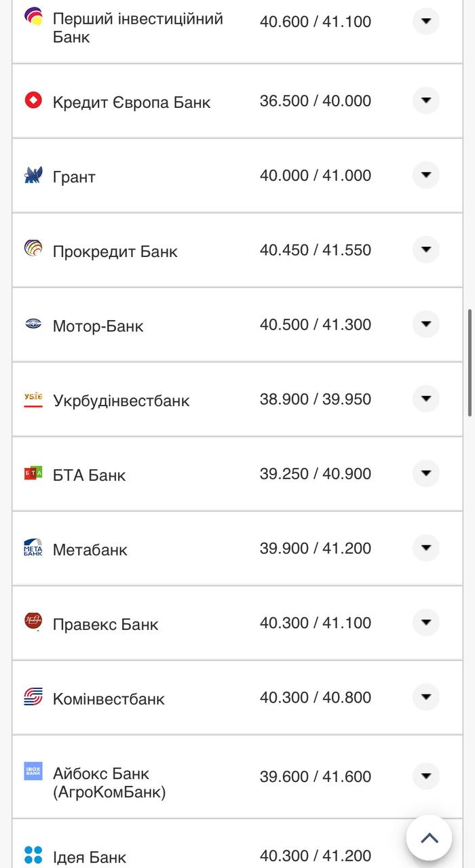
Task: Click the Айбокс Банк logo icon
Action: coord(33,771)
